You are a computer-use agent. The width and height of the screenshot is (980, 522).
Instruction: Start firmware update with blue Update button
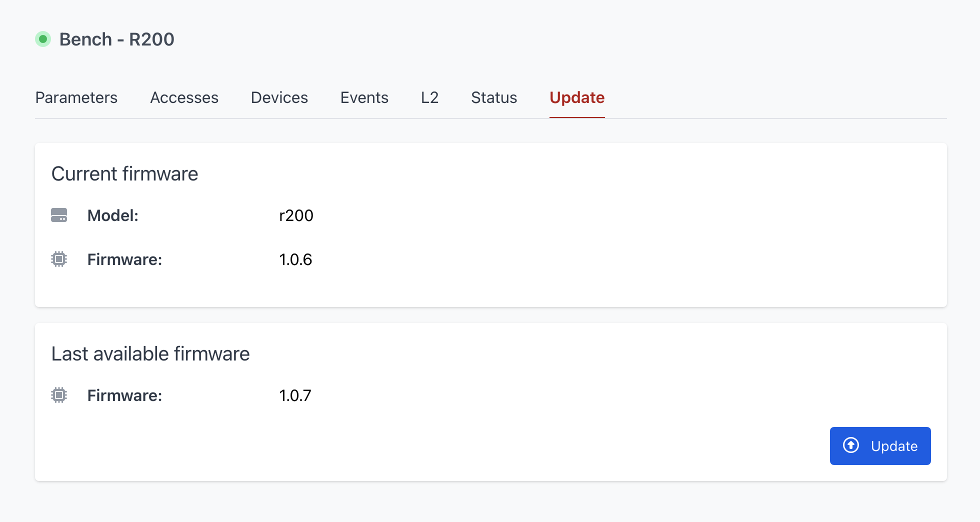880,446
